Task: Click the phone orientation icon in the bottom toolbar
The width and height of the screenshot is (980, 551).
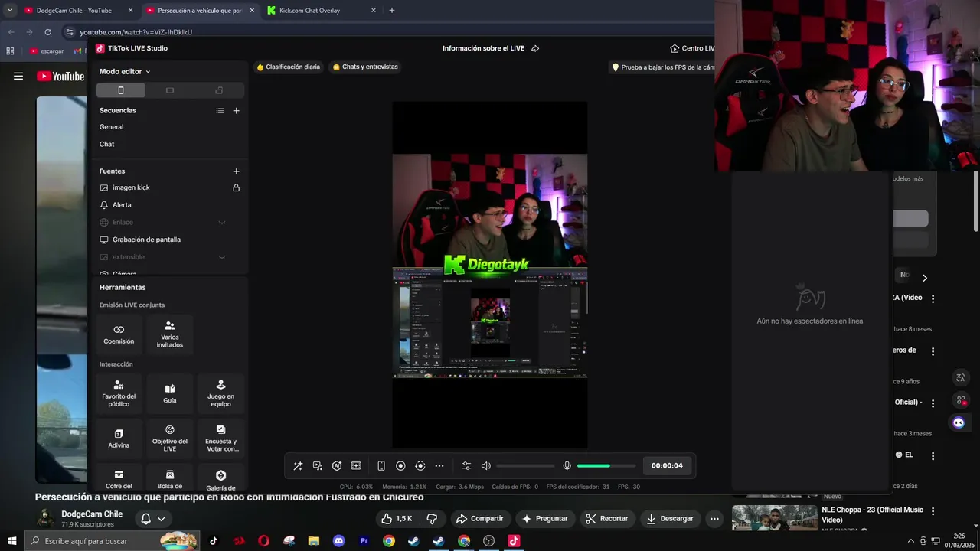Action: pos(381,465)
